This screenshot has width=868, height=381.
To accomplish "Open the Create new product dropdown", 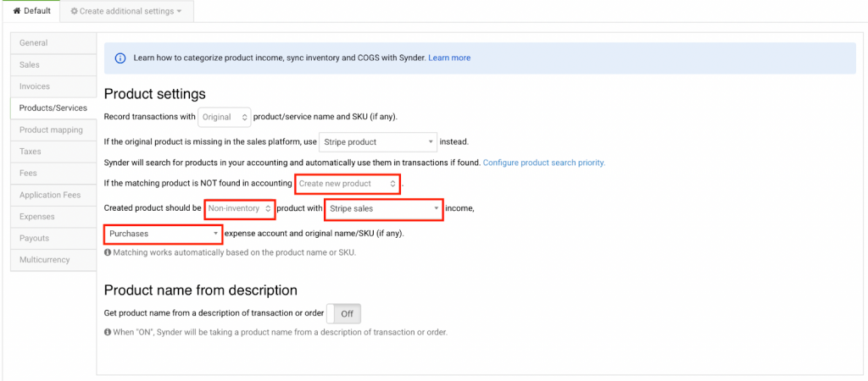I will 347,184.
